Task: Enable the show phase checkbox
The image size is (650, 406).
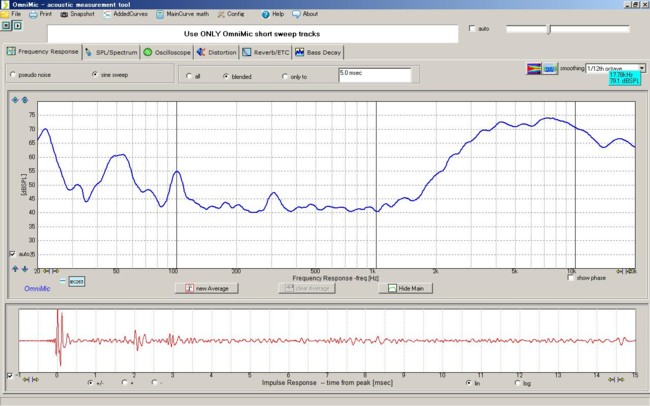Action: 571,277
